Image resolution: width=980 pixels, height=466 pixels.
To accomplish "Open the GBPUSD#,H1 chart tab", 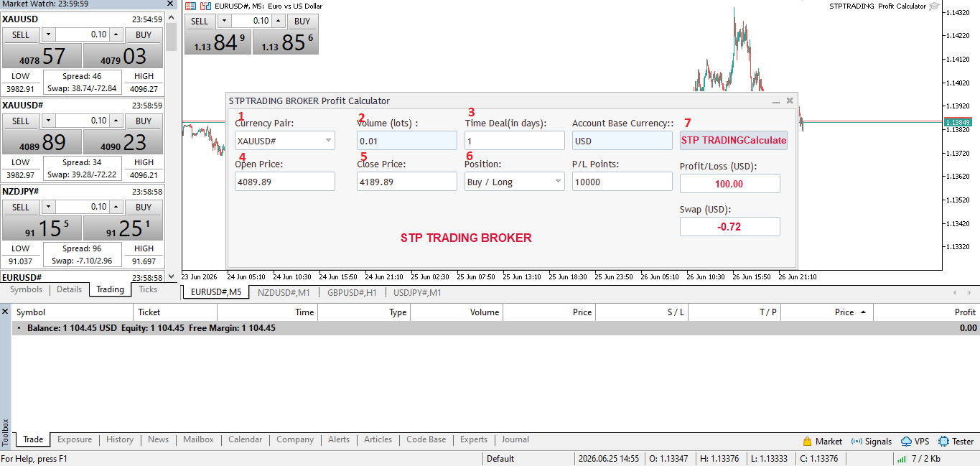I will click(x=352, y=292).
